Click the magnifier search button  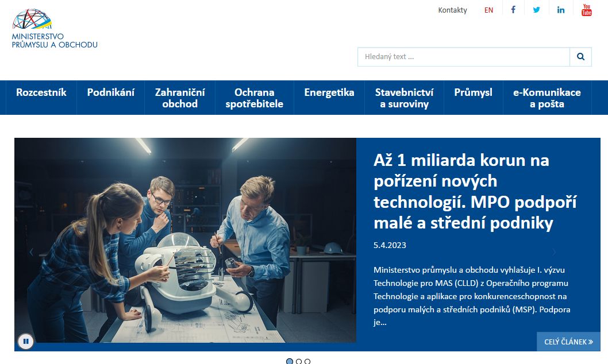tap(580, 56)
